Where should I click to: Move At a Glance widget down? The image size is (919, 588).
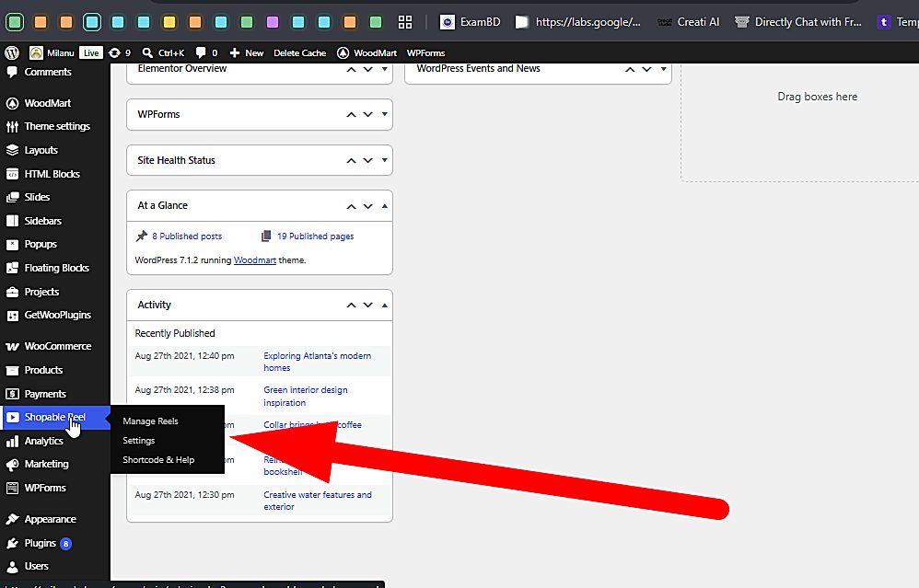368,206
